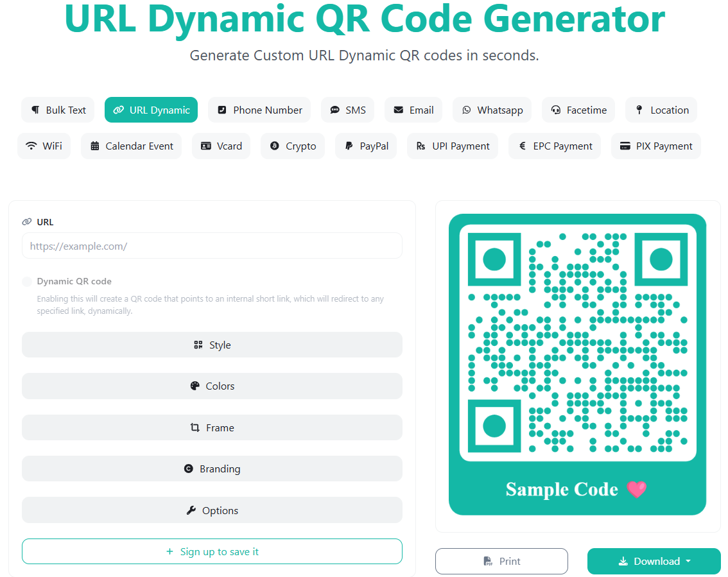Open the Download dropdown menu
Image resolution: width=728 pixels, height=577 pixels.
point(654,562)
